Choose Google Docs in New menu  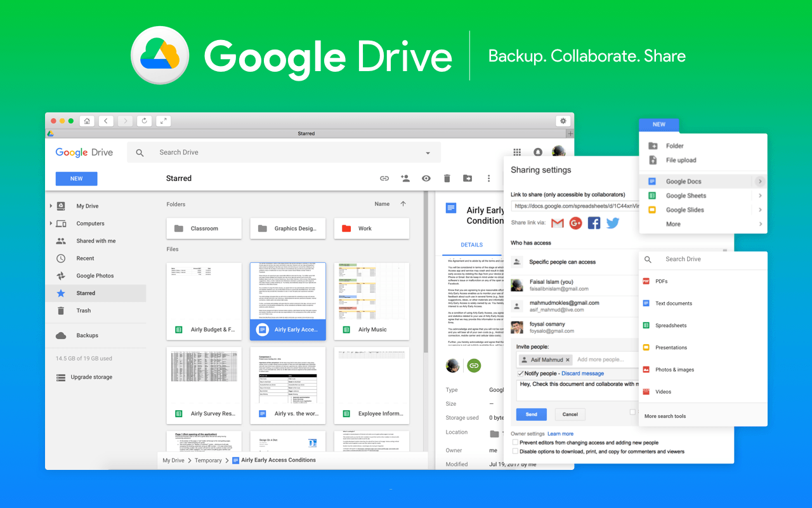click(x=683, y=182)
